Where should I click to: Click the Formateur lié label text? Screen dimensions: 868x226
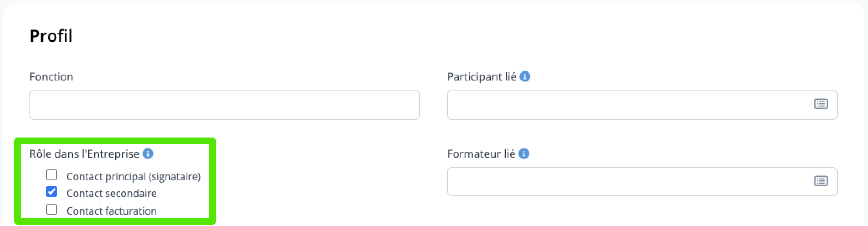[481, 154]
